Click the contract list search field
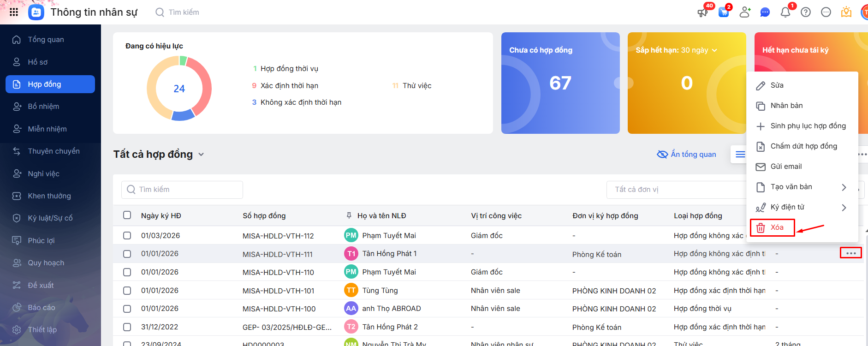868x346 pixels. [x=182, y=190]
